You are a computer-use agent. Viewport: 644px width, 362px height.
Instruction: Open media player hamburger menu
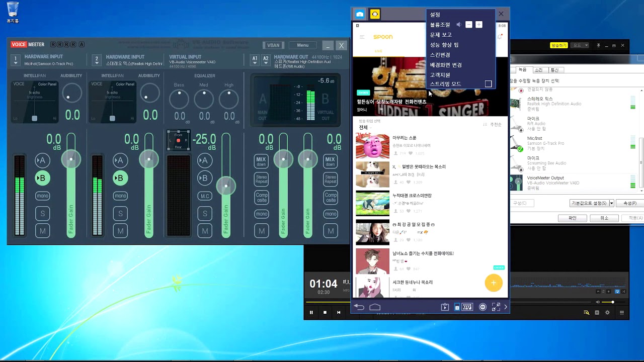coord(622,312)
